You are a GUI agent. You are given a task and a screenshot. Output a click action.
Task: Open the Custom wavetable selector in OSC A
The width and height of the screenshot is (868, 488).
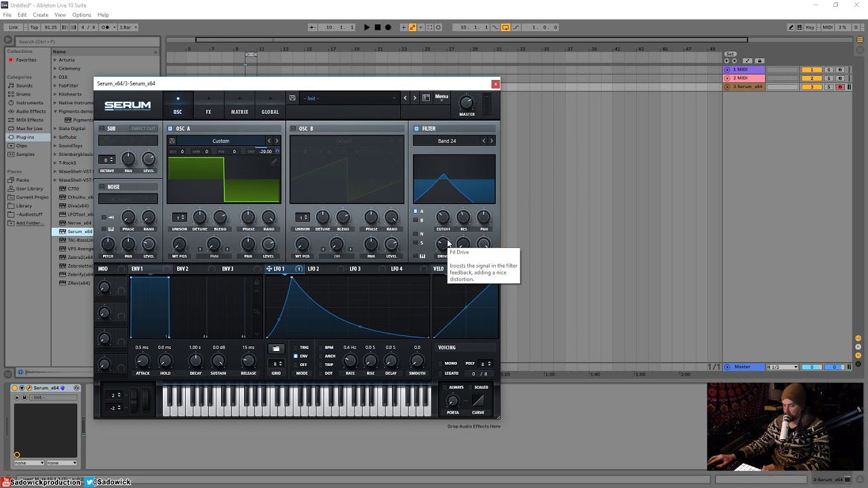pyautogui.click(x=221, y=141)
